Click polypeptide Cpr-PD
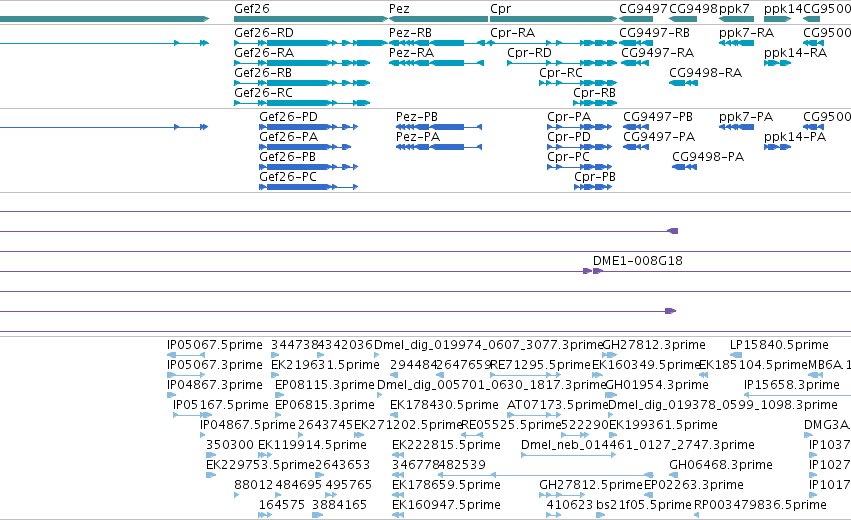 pos(580,147)
